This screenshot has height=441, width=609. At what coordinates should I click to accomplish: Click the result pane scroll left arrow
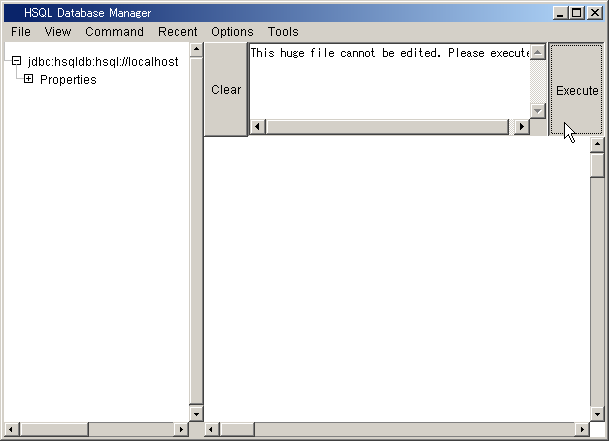(211, 429)
